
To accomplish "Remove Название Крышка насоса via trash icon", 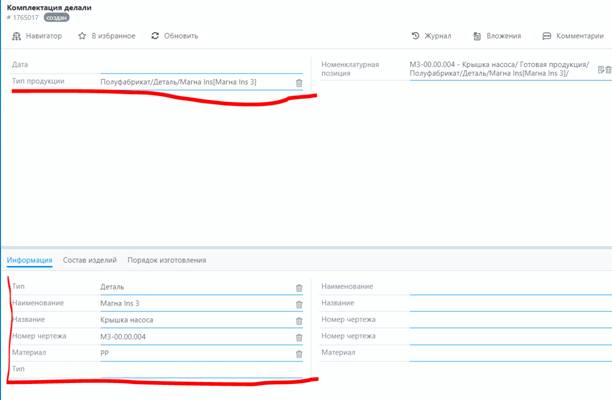I will [298, 321].
